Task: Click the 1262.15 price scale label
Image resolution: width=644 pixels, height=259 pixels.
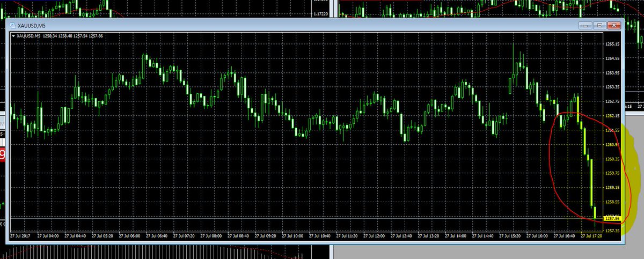Action: click(612, 116)
